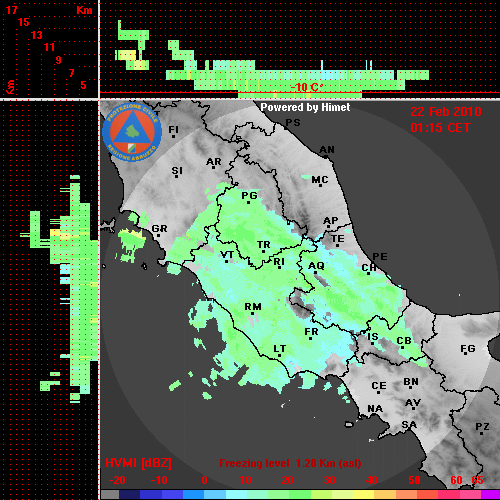This screenshot has width=500, height=500.
Task: Click the '17' altitude value in corner panel
Action: pos(12,10)
